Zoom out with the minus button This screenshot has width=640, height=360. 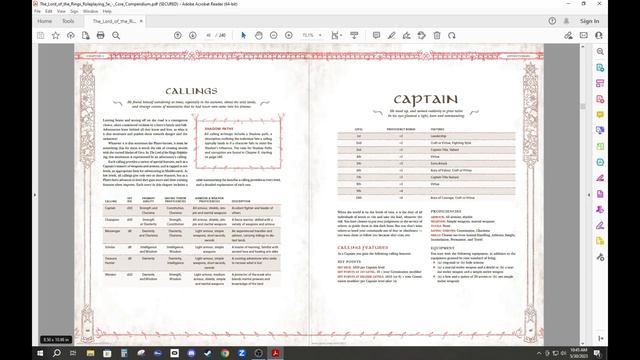[273, 36]
